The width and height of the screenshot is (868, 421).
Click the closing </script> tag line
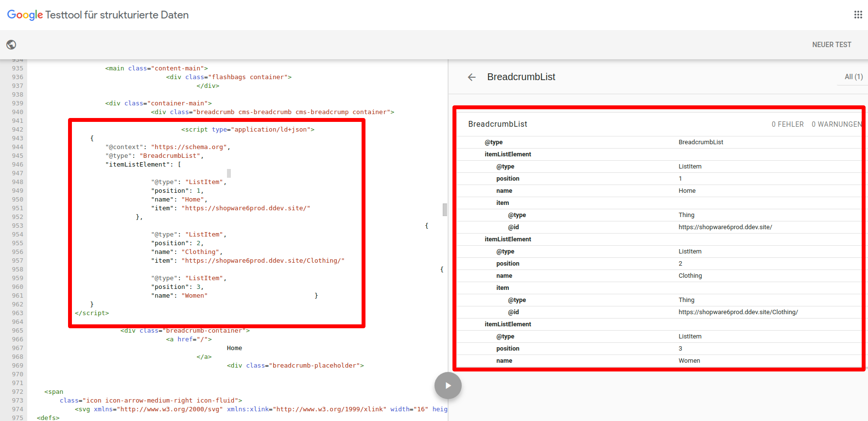coord(92,313)
